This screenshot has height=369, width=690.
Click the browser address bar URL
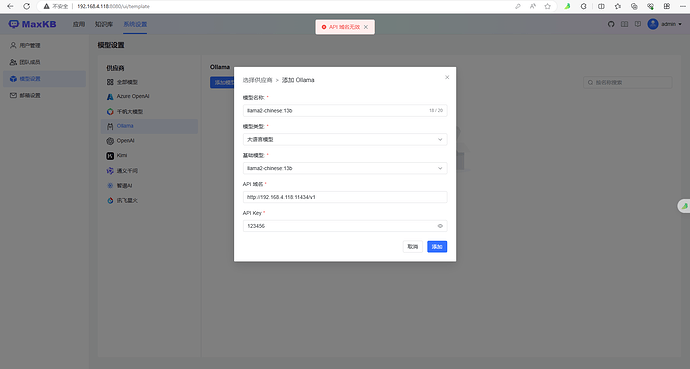114,6
